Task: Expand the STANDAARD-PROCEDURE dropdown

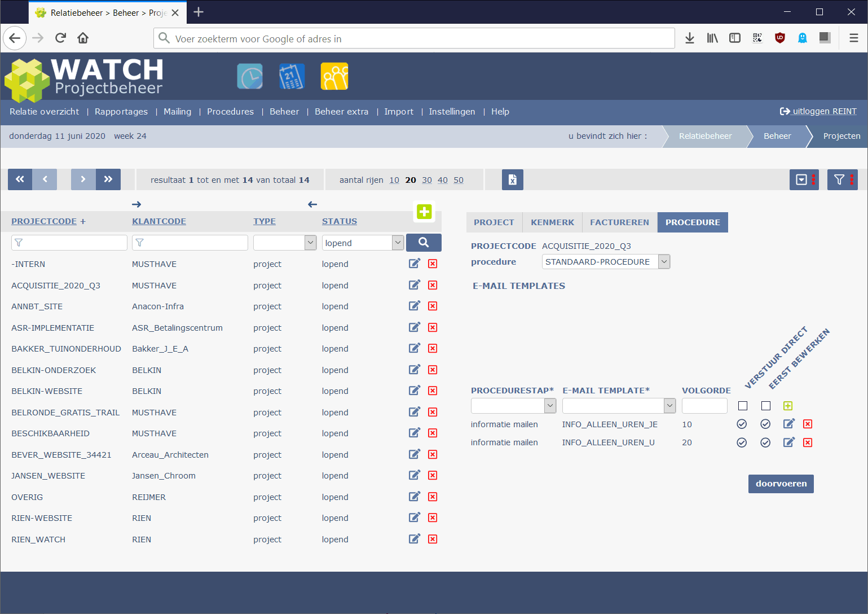Action: (x=664, y=262)
